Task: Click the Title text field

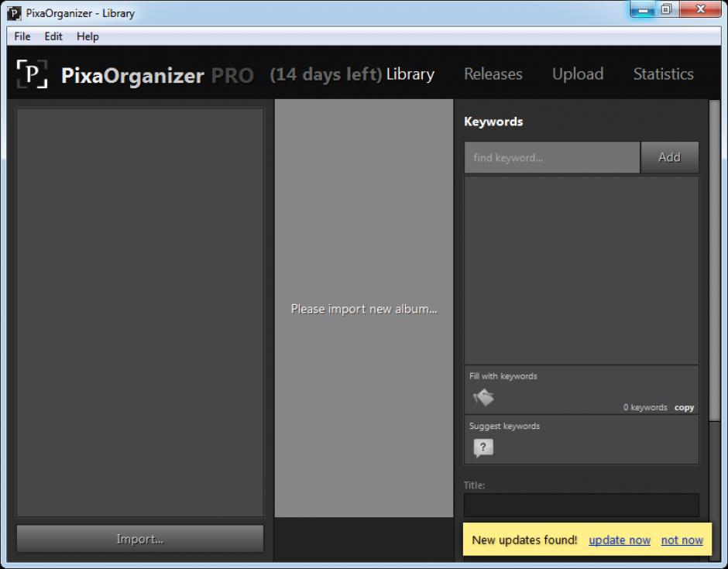Action: [x=582, y=505]
